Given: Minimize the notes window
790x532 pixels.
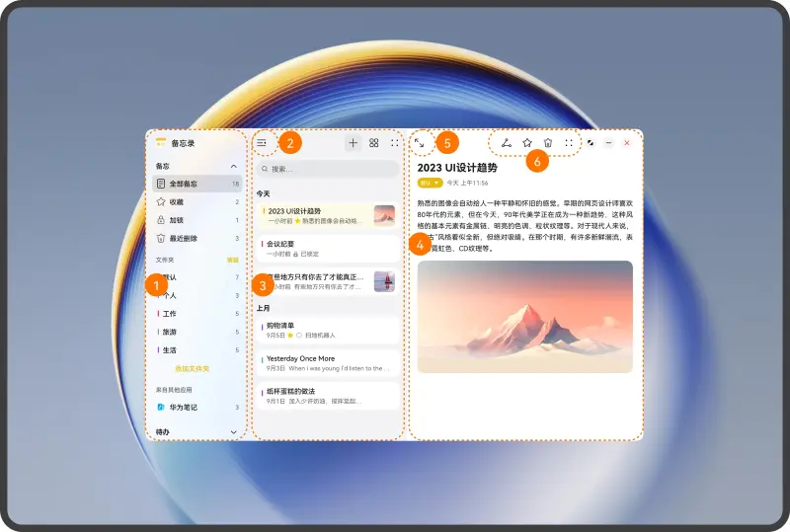Looking at the screenshot, I should (x=608, y=143).
